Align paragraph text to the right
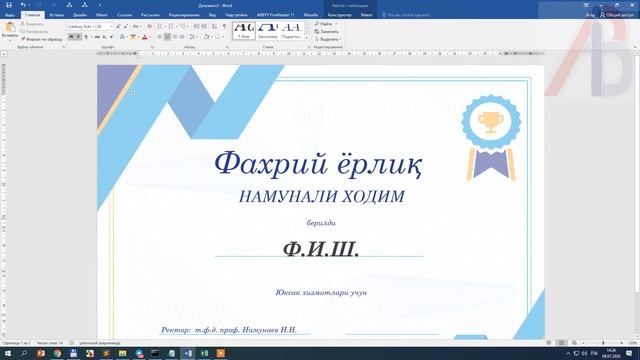The image size is (640, 360). (x=175, y=37)
